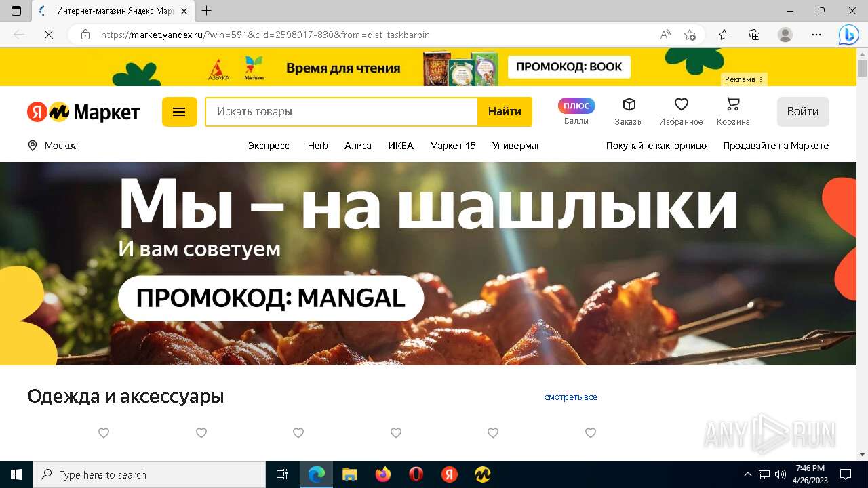868x488 pixels.
Task: Click the taskbar search box
Action: tap(149, 474)
